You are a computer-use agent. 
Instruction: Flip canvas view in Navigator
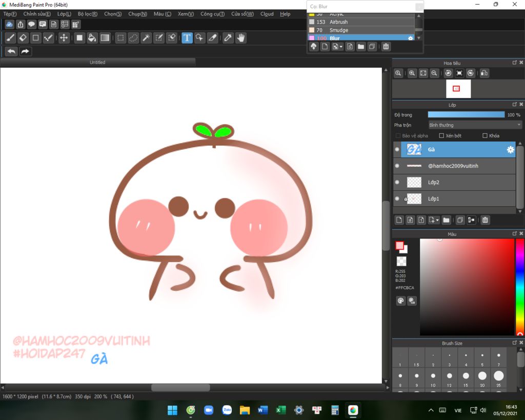[x=484, y=73]
